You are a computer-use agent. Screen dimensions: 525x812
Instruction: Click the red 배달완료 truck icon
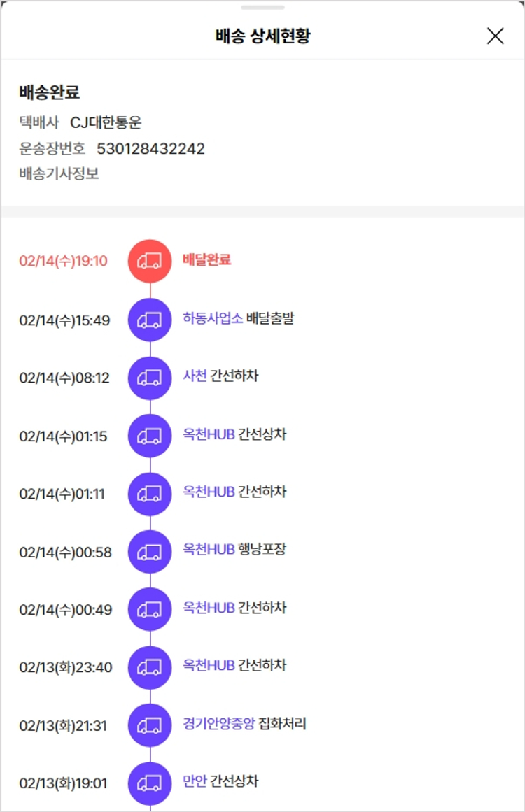150,261
